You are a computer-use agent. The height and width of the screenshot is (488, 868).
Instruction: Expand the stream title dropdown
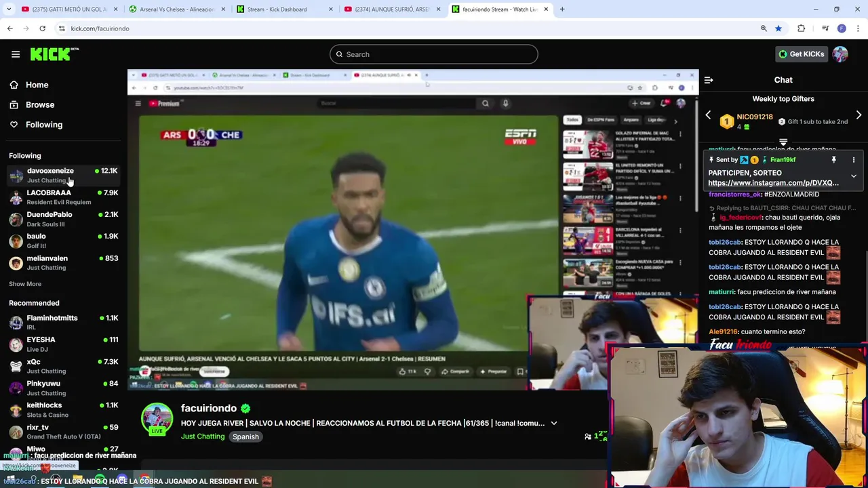553,423
